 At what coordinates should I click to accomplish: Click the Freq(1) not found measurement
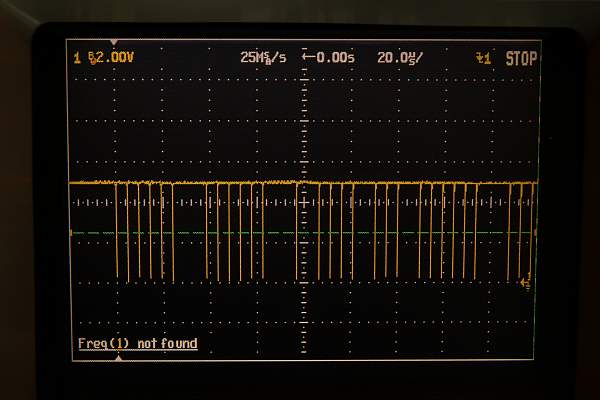pyautogui.click(x=137, y=344)
